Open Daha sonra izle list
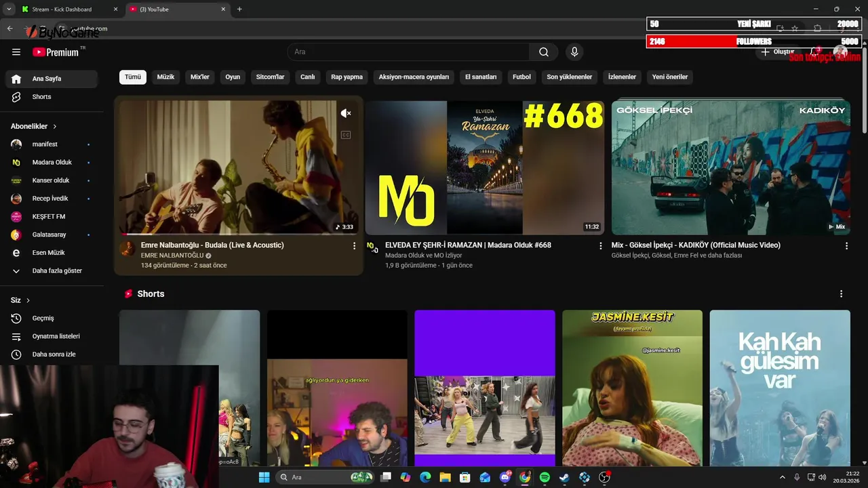868x488 pixels. pos(52,354)
